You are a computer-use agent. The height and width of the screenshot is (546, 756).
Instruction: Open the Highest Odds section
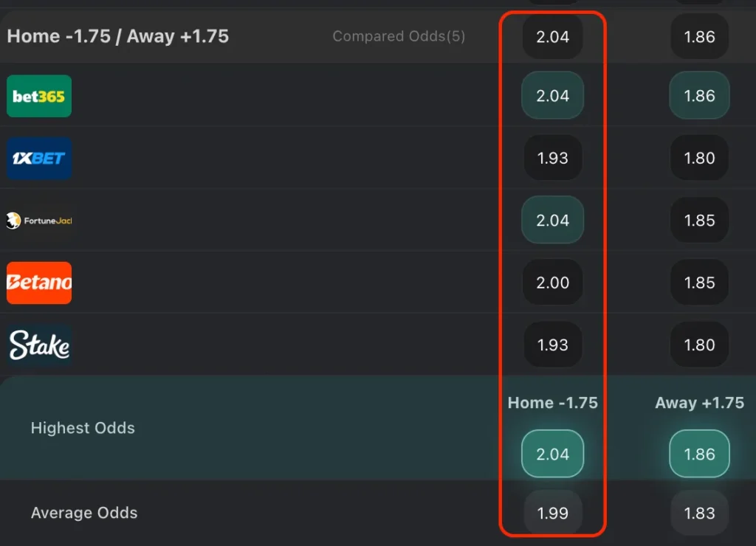(x=83, y=428)
